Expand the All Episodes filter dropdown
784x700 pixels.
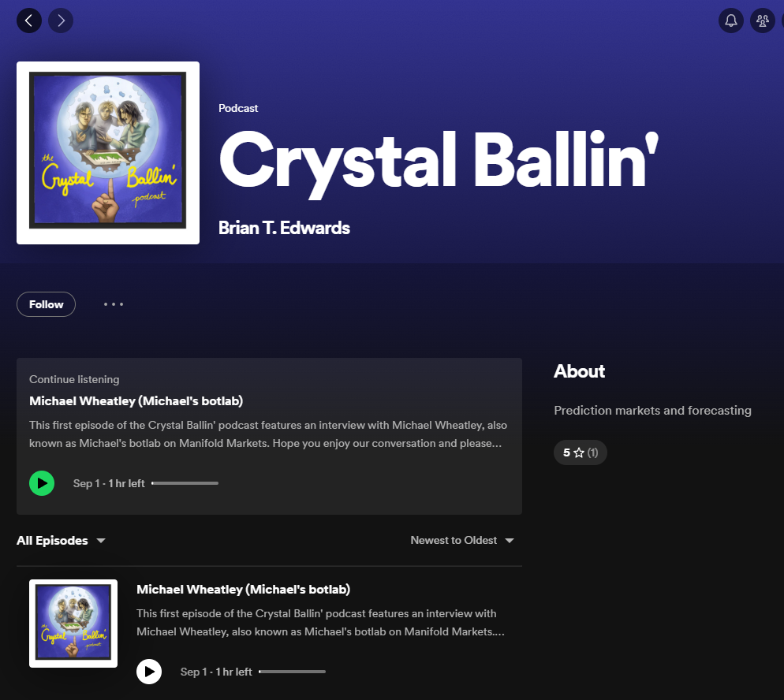click(x=61, y=541)
